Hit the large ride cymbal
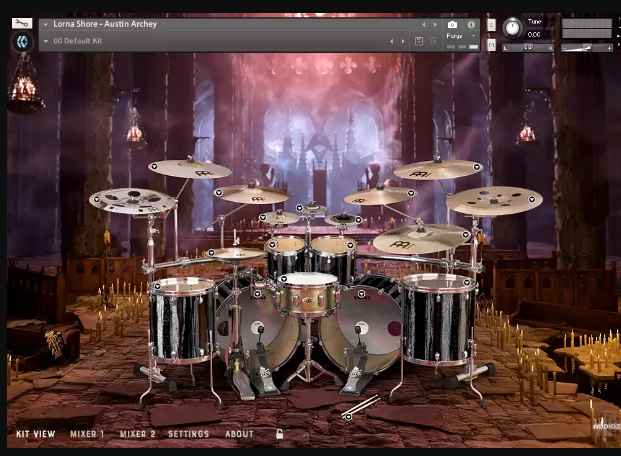Screen dimensions: 621x456 pos(421,239)
